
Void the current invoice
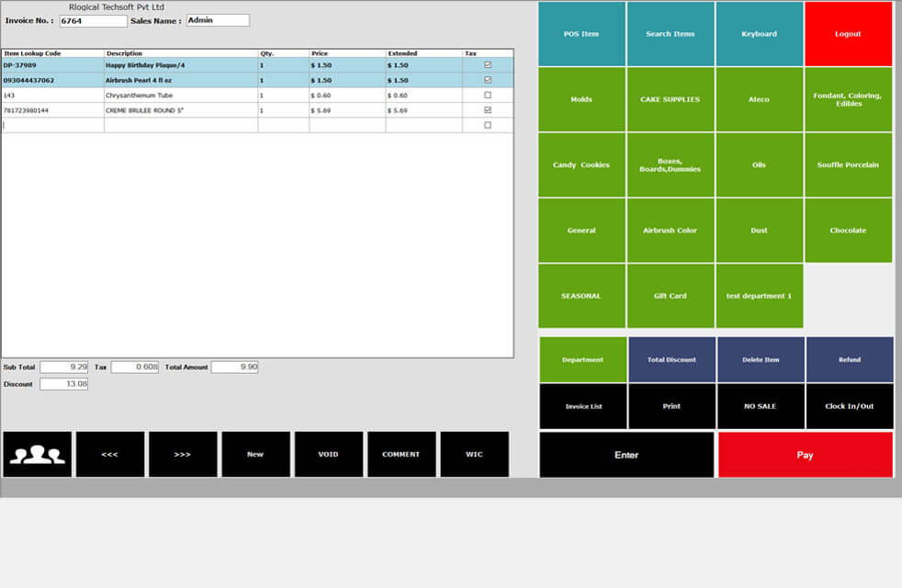coord(328,454)
